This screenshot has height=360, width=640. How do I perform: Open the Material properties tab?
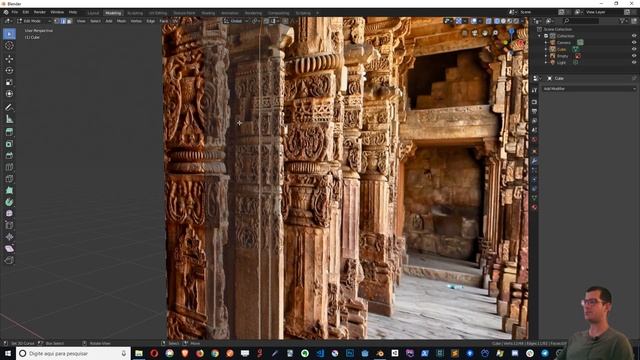534,207
